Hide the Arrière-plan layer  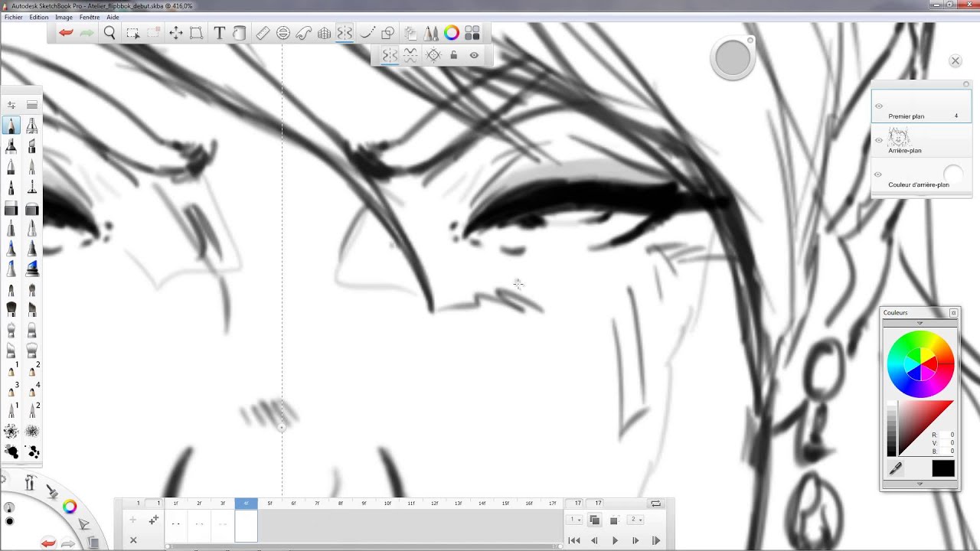point(879,140)
